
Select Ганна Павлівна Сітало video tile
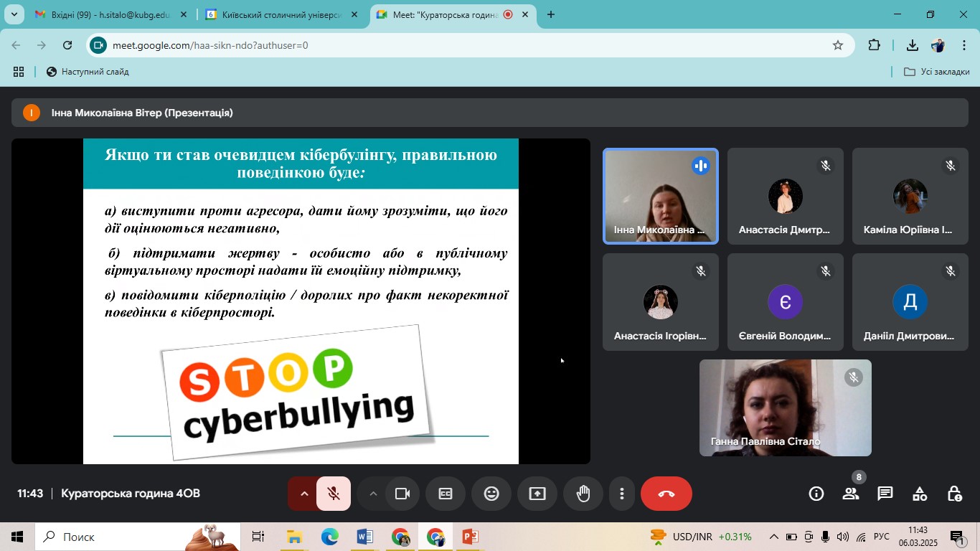coord(785,408)
